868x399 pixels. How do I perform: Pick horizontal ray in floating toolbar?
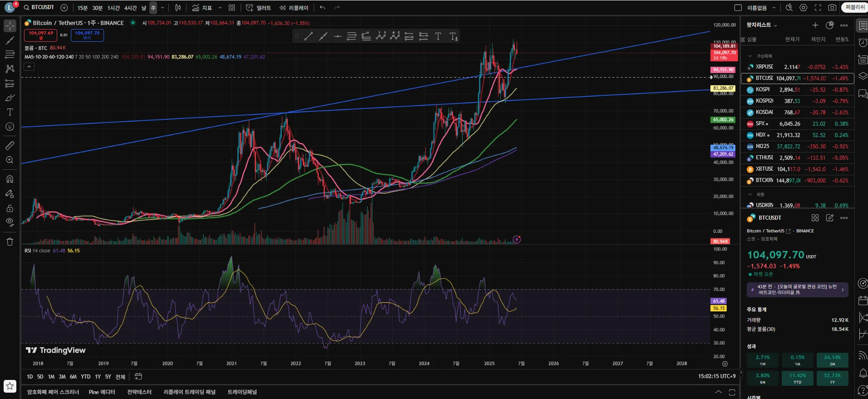337,36
